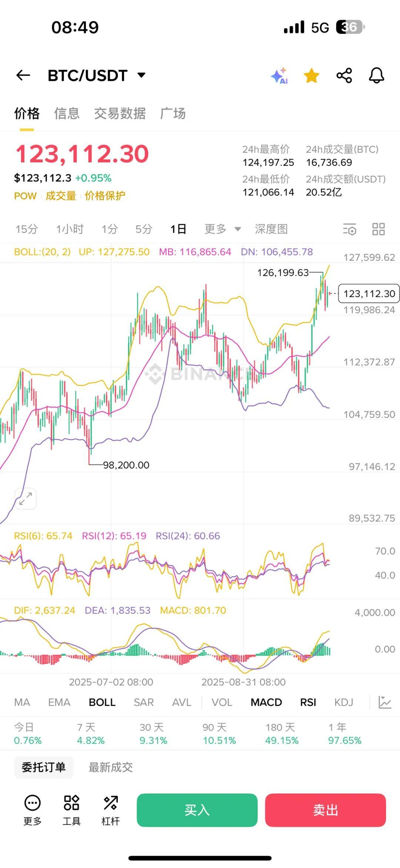
Task: Switch to the 交易数据 tab
Action: pos(120,113)
